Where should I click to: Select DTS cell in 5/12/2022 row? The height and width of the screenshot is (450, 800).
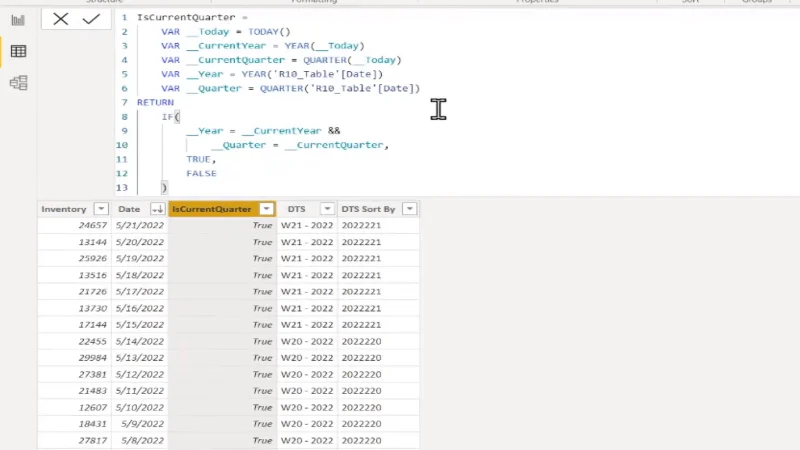click(307, 374)
